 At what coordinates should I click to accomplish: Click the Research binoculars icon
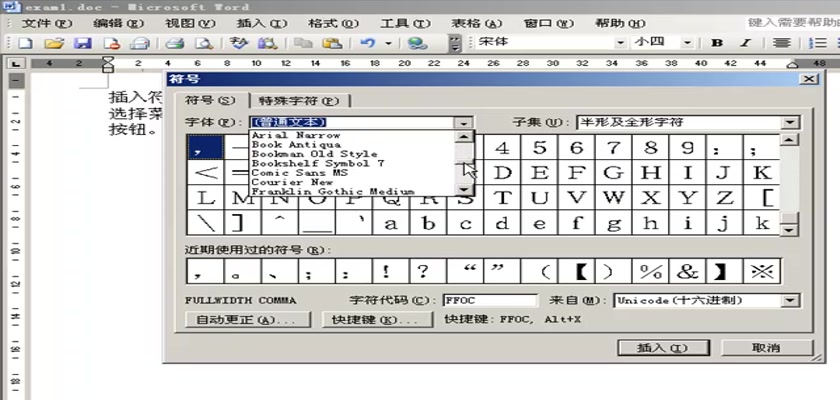(267, 43)
